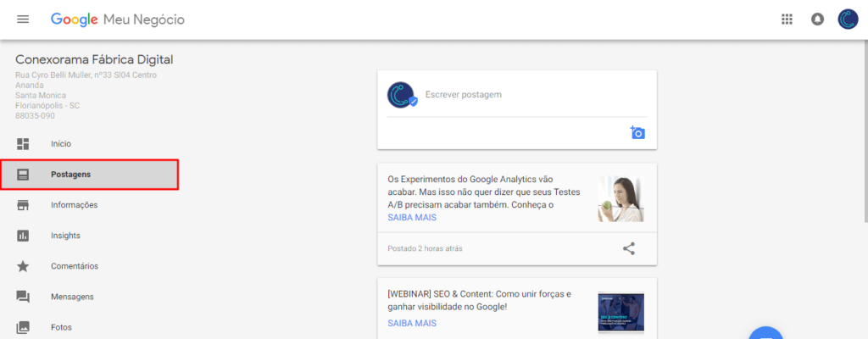Open the notifications bell
Image resolution: width=868 pixels, height=339 pixels.
(x=817, y=19)
